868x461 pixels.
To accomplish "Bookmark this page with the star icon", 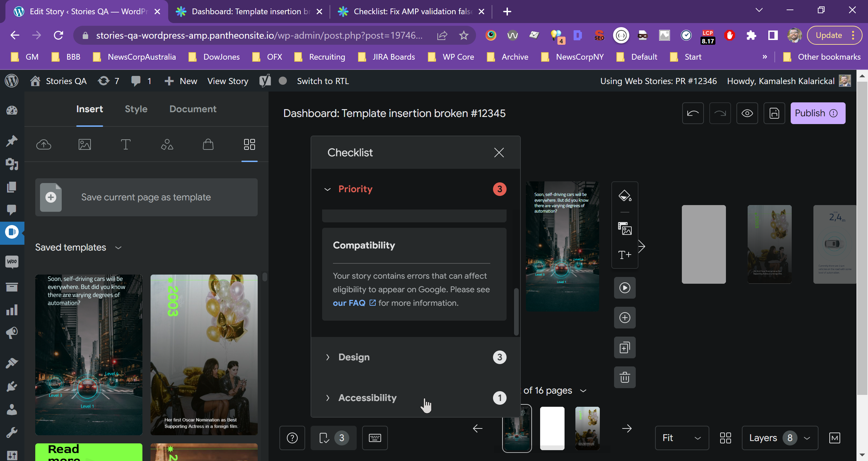I will 463,35.
